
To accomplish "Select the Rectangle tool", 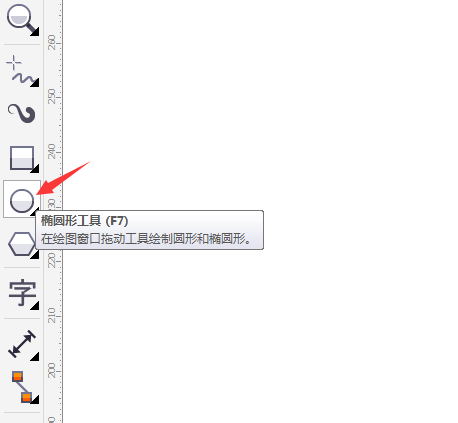I will 22,158.
